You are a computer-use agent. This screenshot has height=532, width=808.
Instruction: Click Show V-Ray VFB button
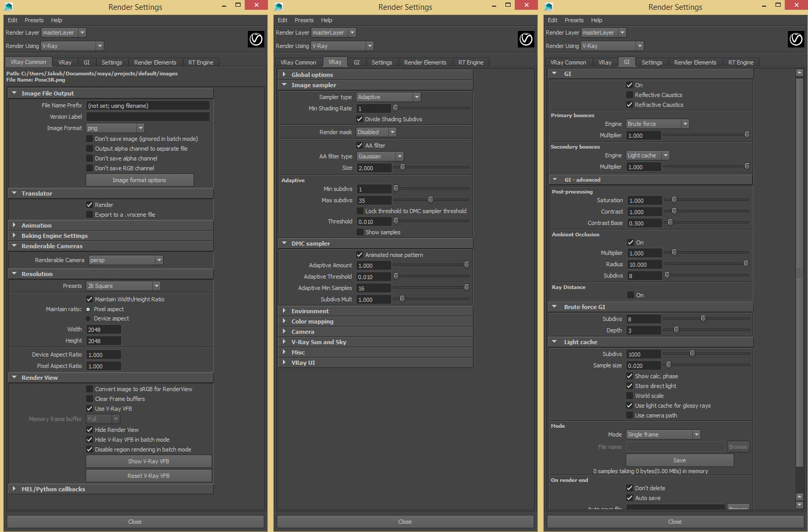(149, 461)
